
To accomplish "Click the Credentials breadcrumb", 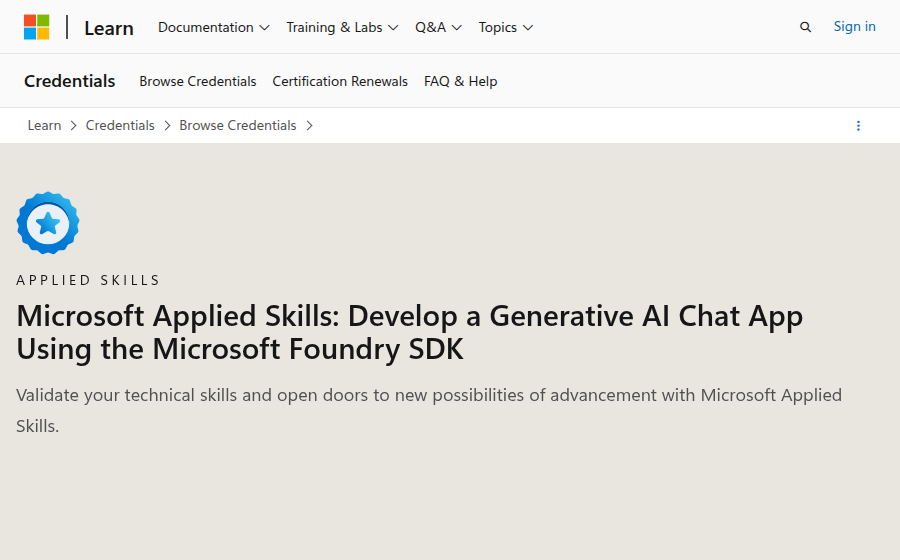I will point(120,125).
